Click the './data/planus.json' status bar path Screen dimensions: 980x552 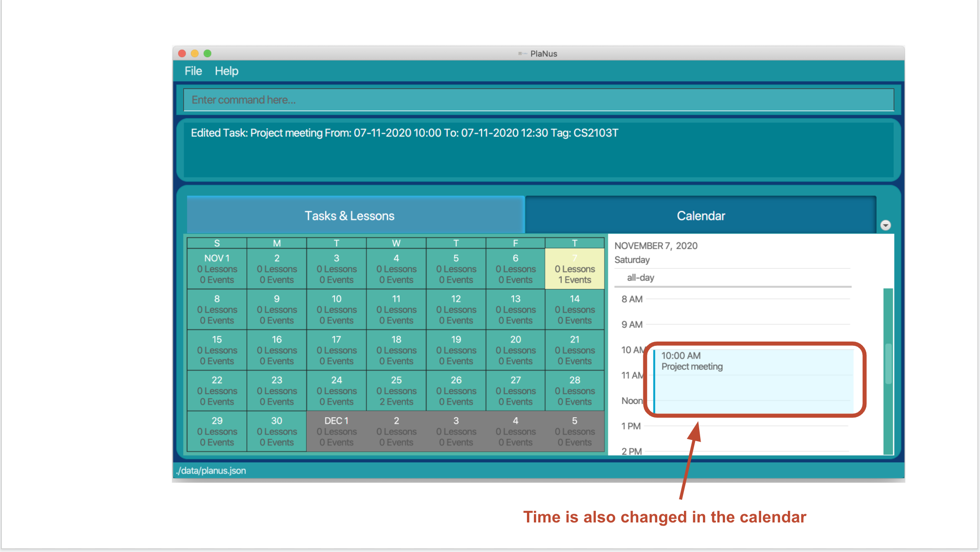tap(211, 471)
